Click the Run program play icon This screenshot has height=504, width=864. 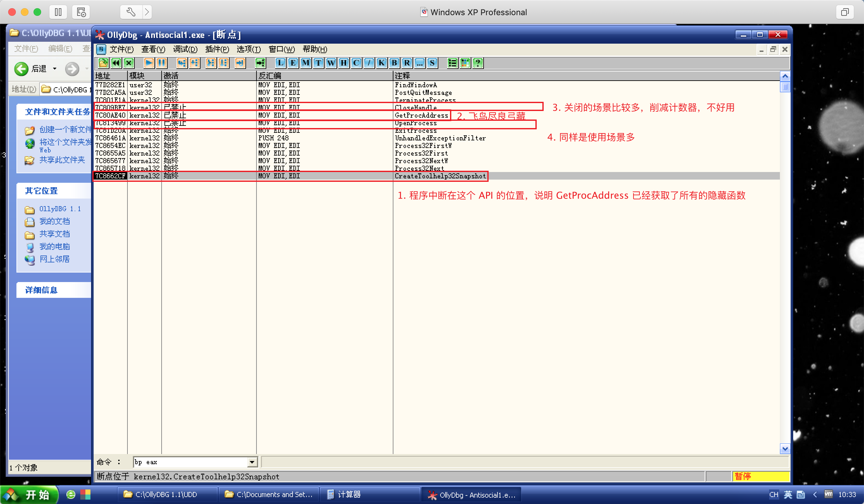click(x=148, y=63)
